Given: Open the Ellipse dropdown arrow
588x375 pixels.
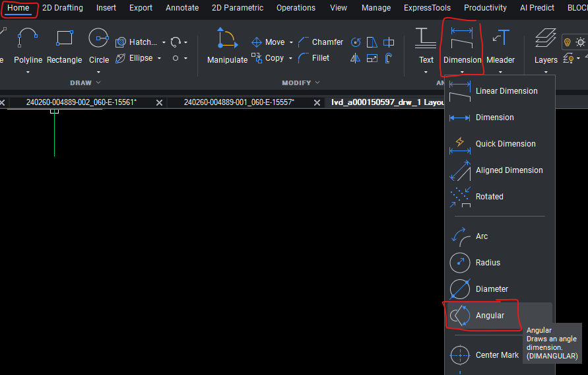Looking at the screenshot, I should point(160,58).
